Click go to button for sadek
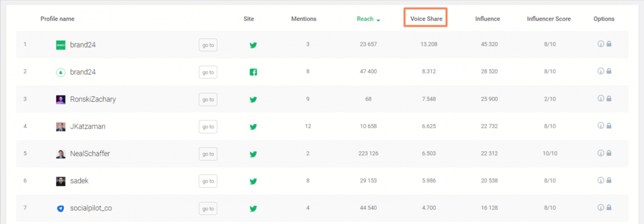 point(208,181)
